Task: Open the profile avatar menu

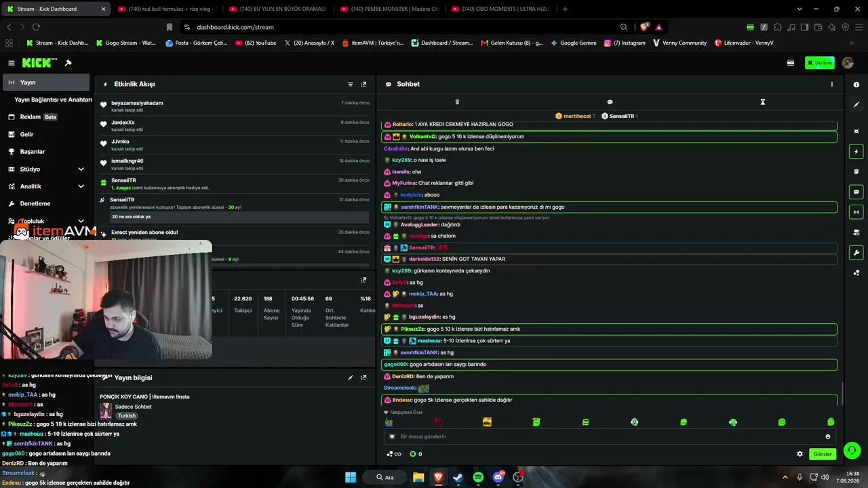Action: tap(848, 63)
